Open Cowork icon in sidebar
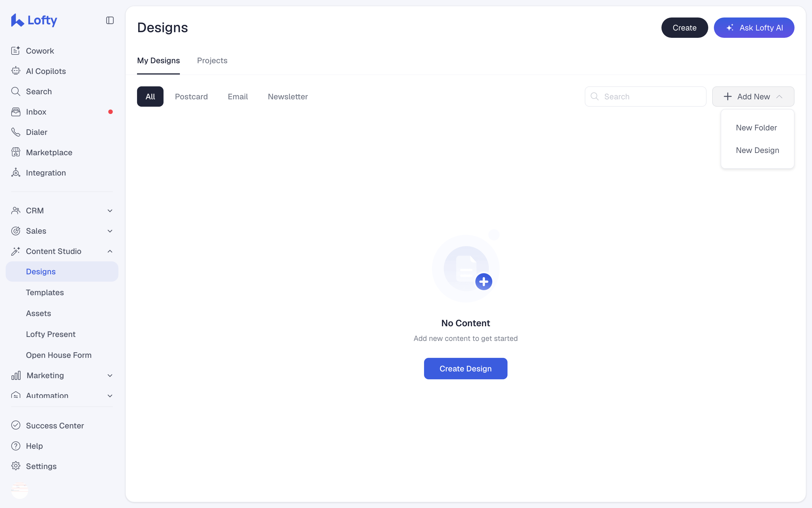Screen dimensions: 812x508 pyautogui.click(x=16, y=51)
